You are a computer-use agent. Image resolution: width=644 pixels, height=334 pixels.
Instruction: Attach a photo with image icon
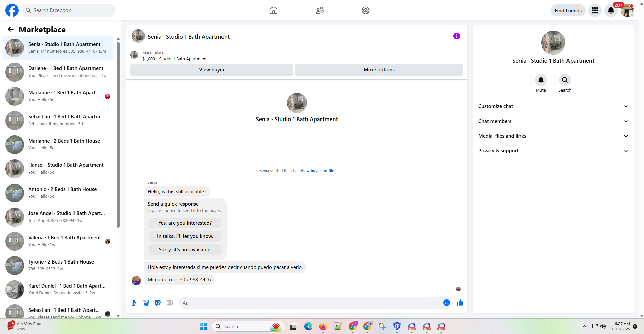coord(146,303)
